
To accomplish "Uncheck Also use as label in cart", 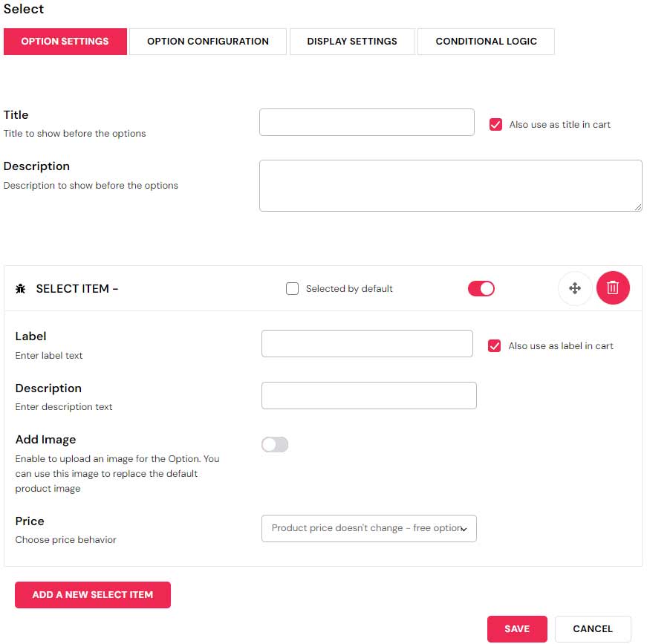I will 494,345.
